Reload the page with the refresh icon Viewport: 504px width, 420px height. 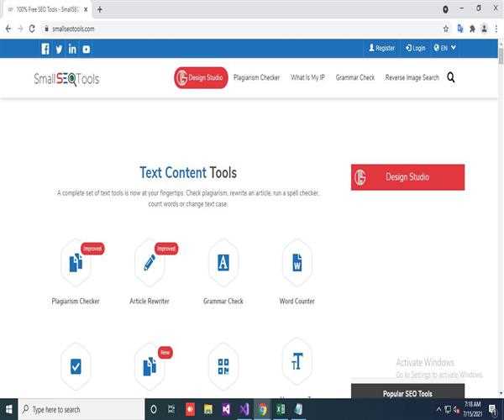point(32,29)
